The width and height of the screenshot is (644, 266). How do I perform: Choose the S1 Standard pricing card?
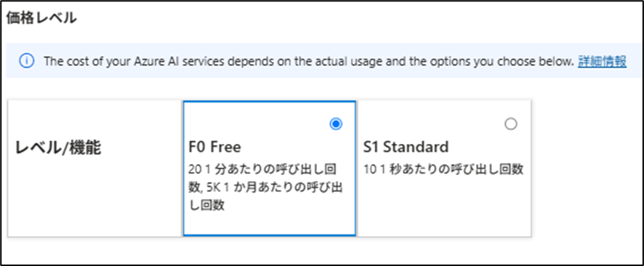tap(445, 169)
